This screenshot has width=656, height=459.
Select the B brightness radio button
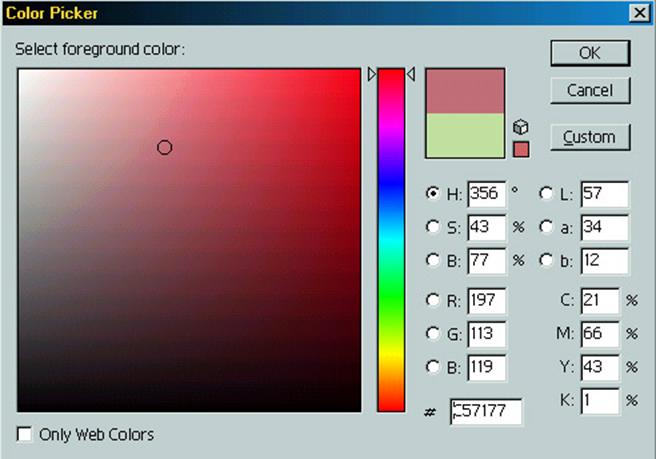pyautogui.click(x=433, y=260)
